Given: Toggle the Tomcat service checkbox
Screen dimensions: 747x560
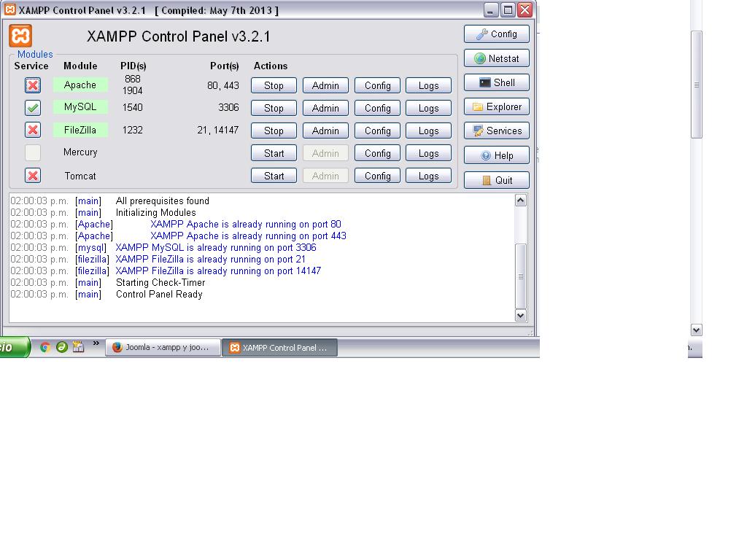Looking at the screenshot, I should (x=33, y=176).
